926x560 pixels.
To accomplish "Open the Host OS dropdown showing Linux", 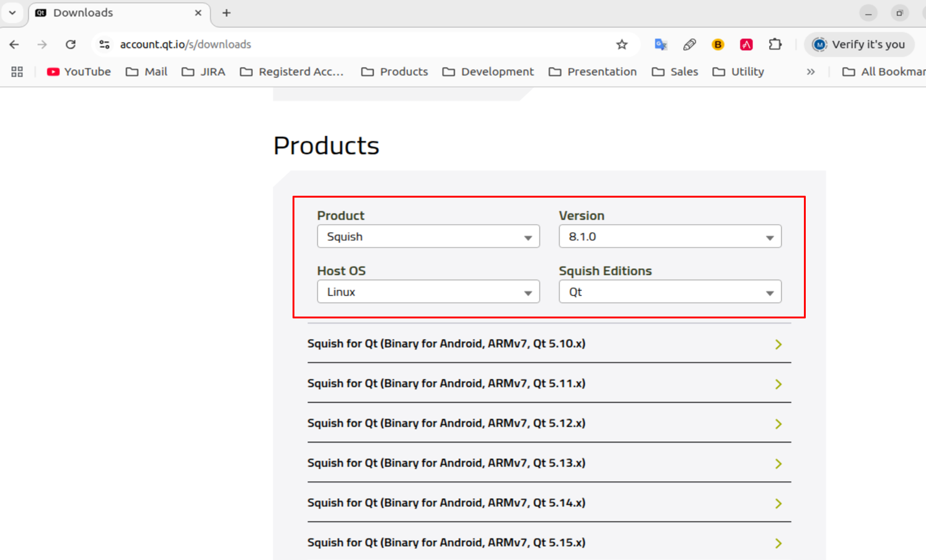I will (428, 292).
